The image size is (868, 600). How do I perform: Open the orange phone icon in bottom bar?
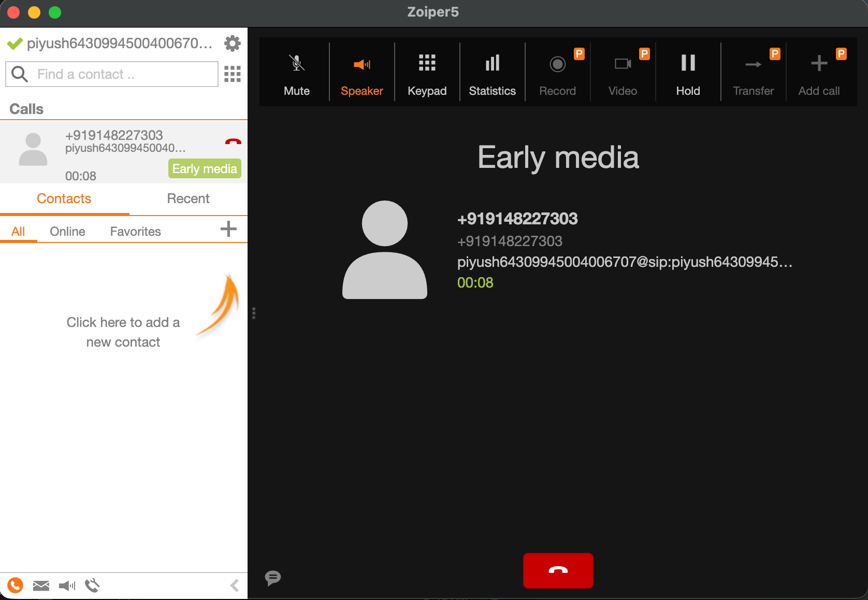pos(15,585)
